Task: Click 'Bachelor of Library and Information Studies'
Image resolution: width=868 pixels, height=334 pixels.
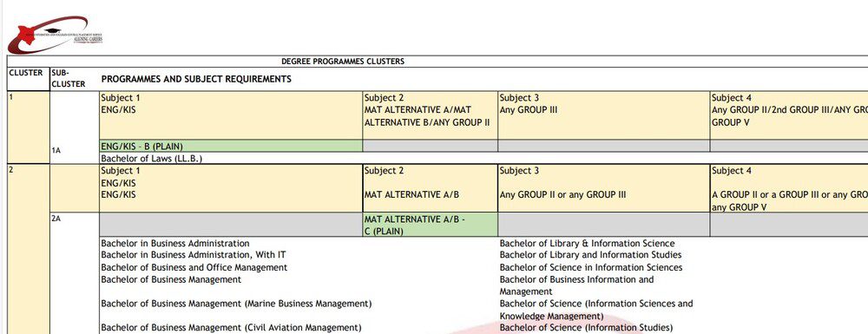Action: pos(590,255)
